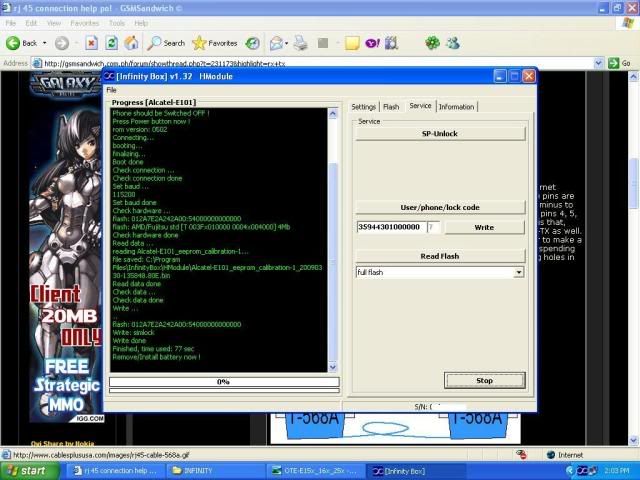Click the Write button
The width and height of the screenshot is (640, 480).
click(x=484, y=227)
